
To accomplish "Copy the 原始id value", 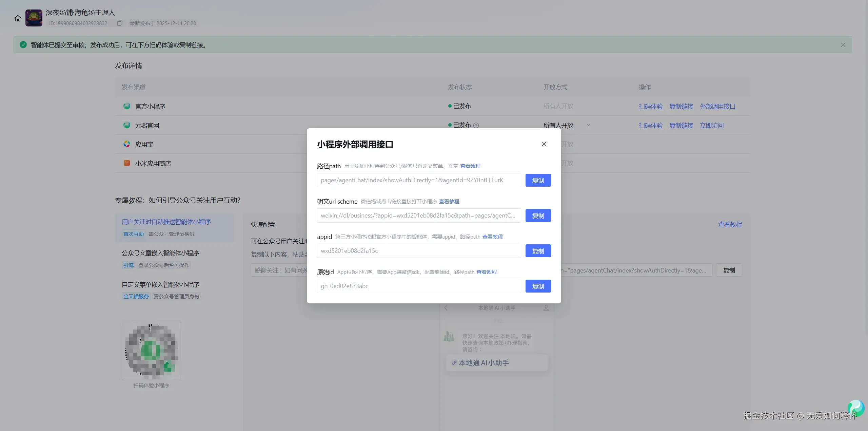I will pyautogui.click(x=538, y=286).
